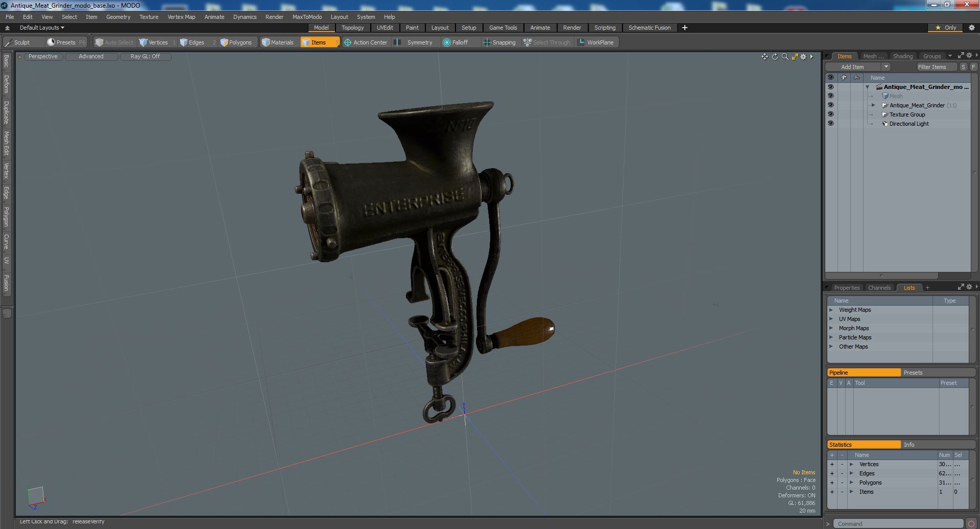Click the Perspective view button

(x=43, y=56)
